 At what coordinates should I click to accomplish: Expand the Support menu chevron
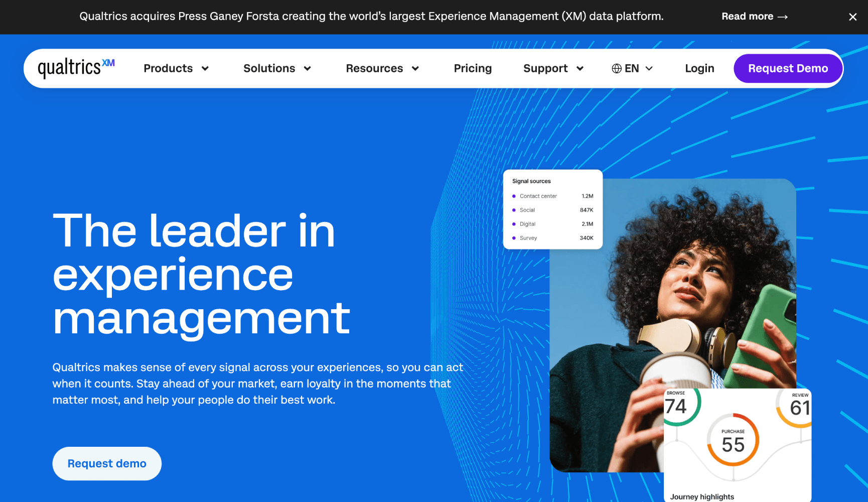[x=580, y=69]
